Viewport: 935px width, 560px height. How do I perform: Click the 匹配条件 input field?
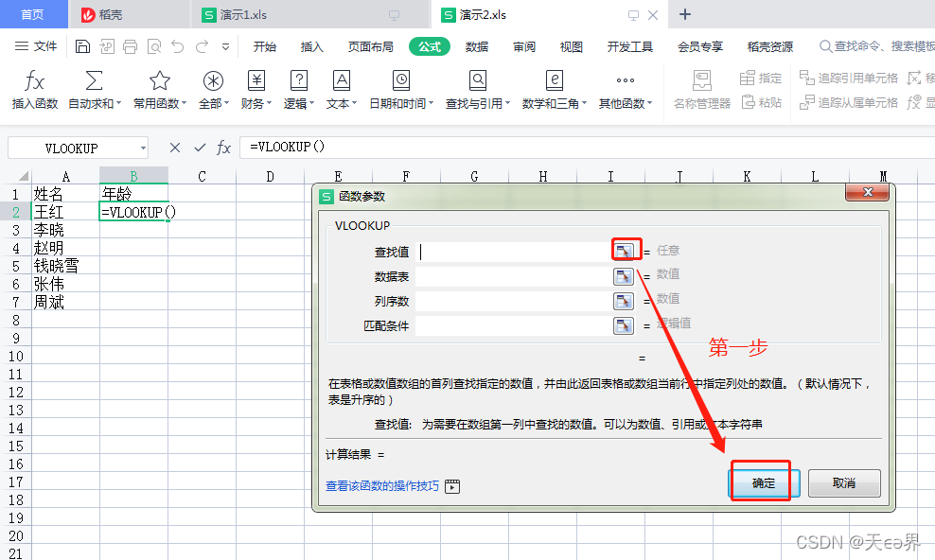513,325
